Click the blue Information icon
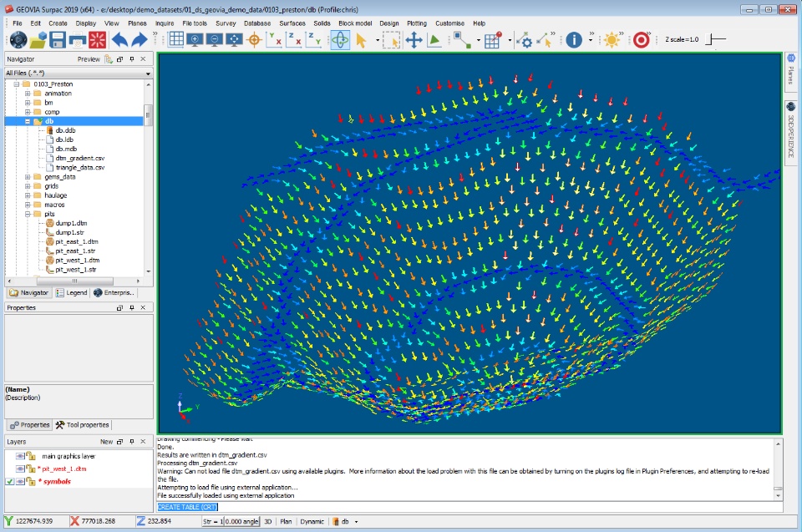This screenshot has width=802, height=532. (x=574, y=40)
